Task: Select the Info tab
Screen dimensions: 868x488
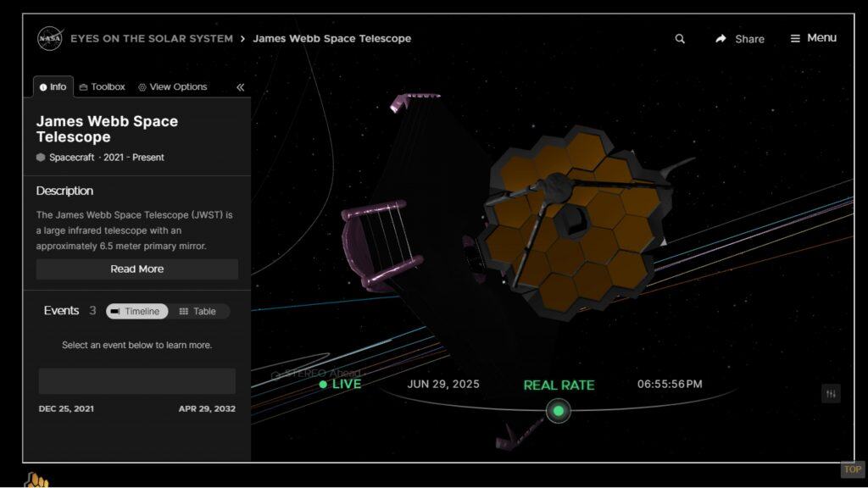Action: (x=53, y=87)
